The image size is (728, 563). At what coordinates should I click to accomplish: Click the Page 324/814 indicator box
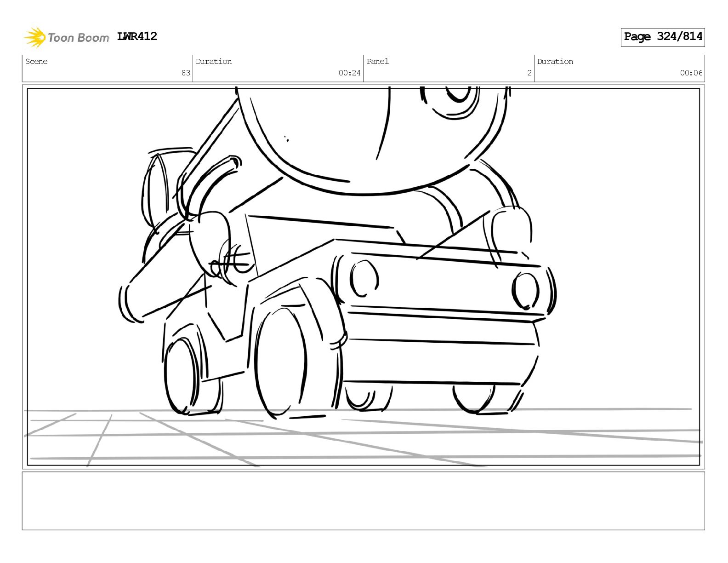pos(662,37)
